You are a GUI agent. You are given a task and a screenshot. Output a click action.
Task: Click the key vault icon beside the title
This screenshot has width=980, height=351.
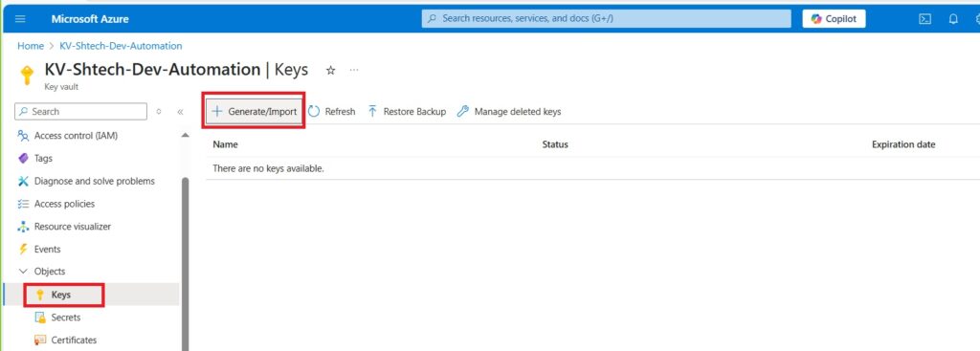tap(26, 75)
